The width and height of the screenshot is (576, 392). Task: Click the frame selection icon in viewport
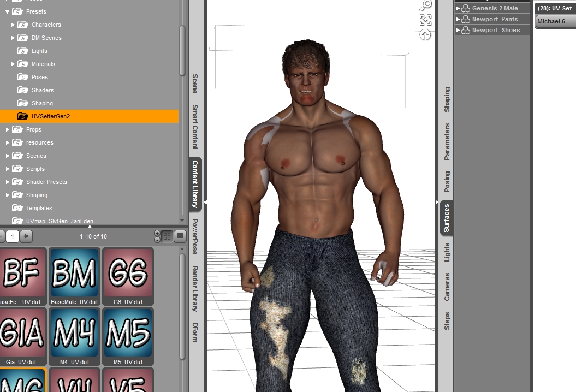point(425,20)
